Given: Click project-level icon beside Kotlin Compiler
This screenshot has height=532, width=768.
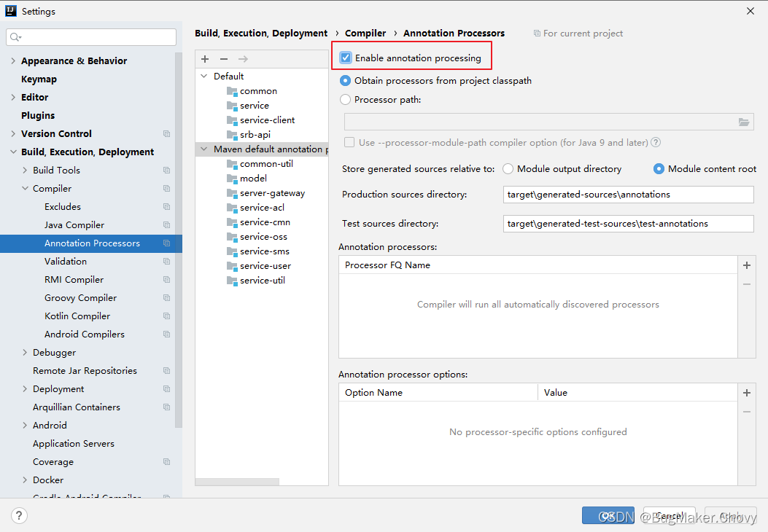Looking at the screenshot, I should point(166,316).
